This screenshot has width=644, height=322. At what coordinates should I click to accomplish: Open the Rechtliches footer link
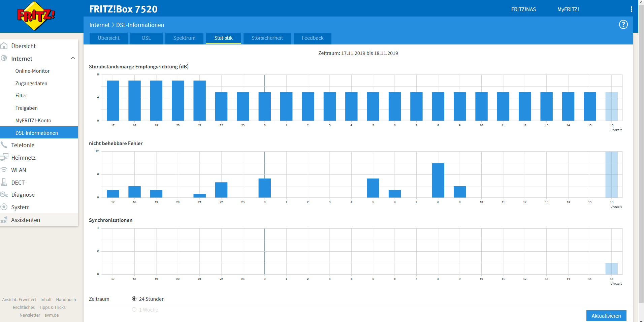coord(24,307)
